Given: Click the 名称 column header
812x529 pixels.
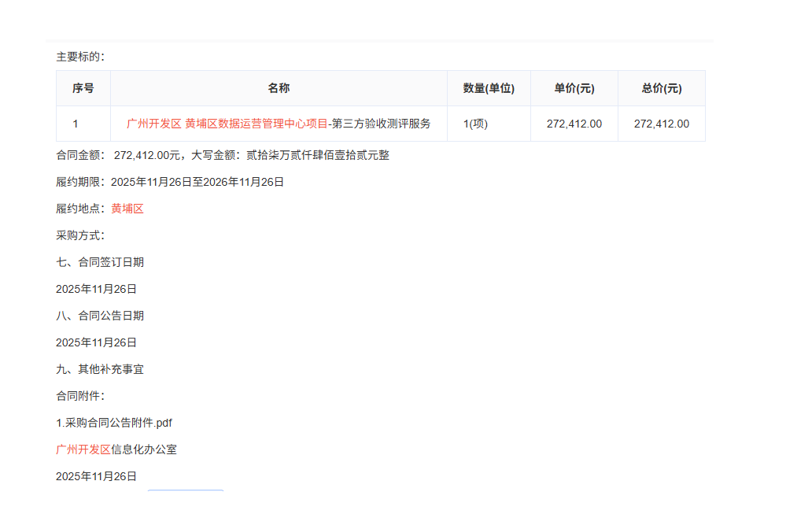Looking at the screenshot, I should [x=279, y=87].
